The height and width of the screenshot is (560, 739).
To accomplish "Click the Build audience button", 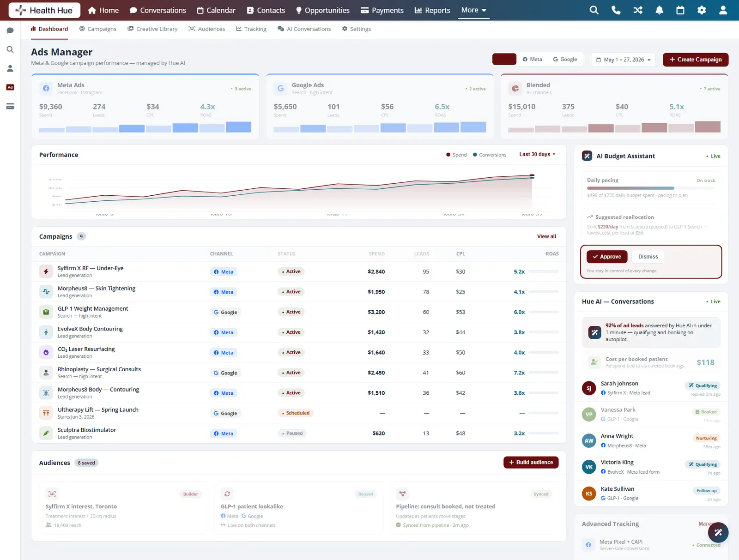I will (531, 462).
